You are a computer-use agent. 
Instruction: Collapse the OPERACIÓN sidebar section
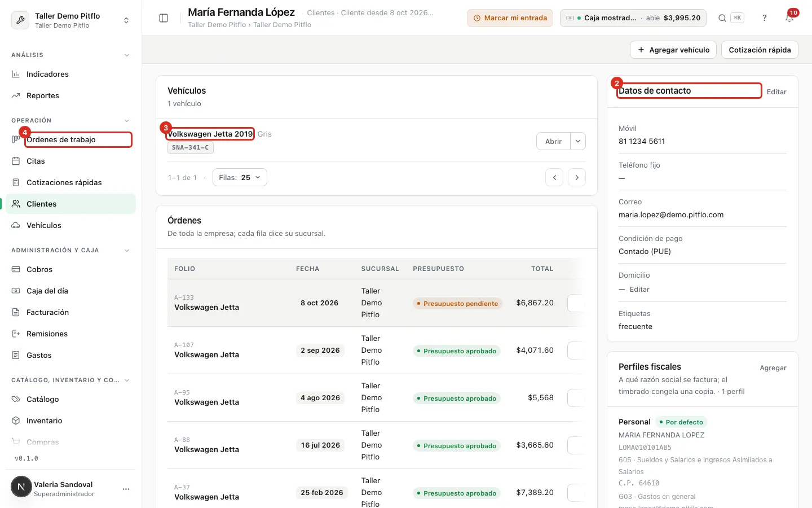[127, 120]
